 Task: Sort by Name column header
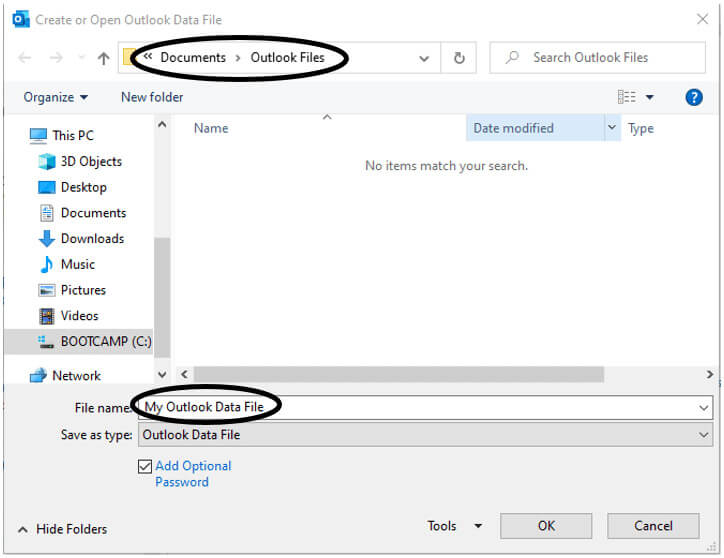pyautogui.click(x=211, y=128)
